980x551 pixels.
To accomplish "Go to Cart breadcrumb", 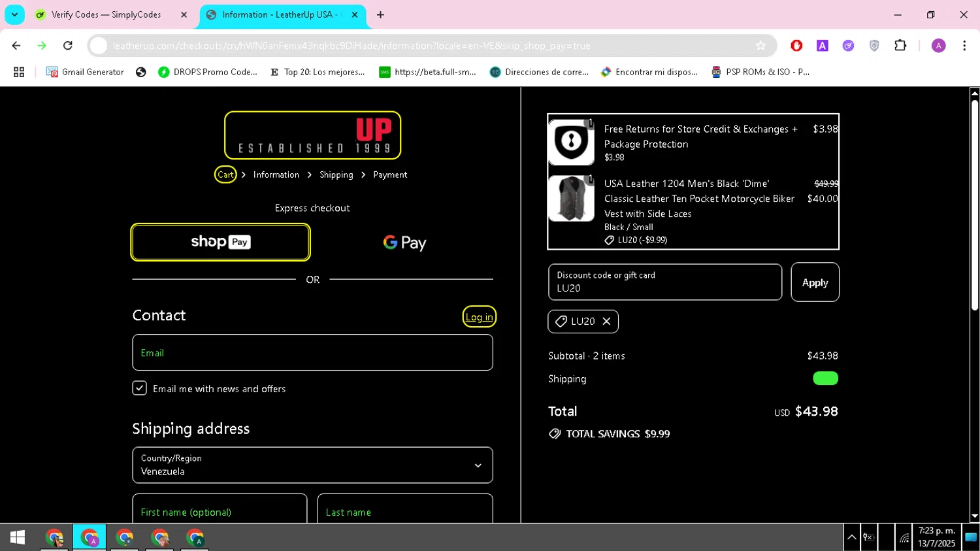I will click(225, 175).
